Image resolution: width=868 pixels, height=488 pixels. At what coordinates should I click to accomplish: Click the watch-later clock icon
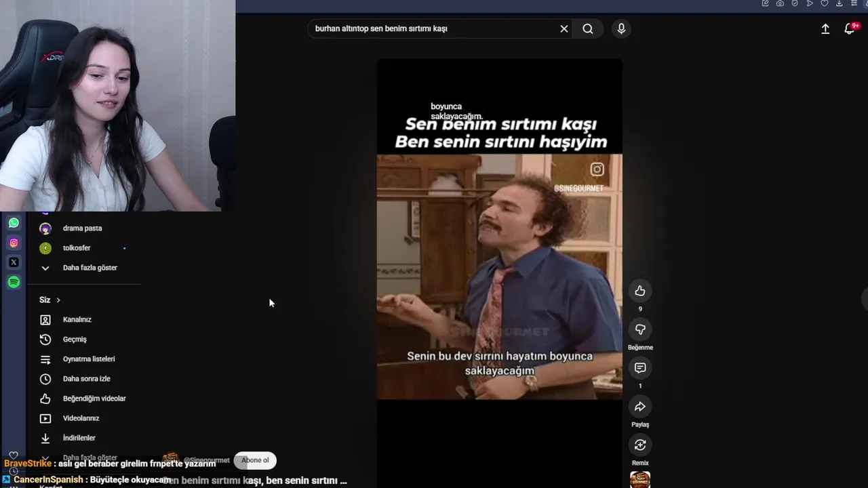(45, 379)
